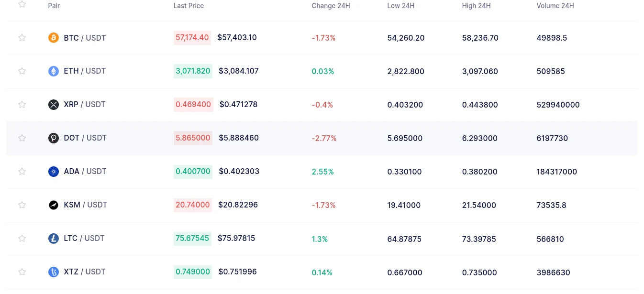Mark XTZ / USDT as favorite
Screen dimensions: 644x294
pyautogui.click(x=22, y=272)
